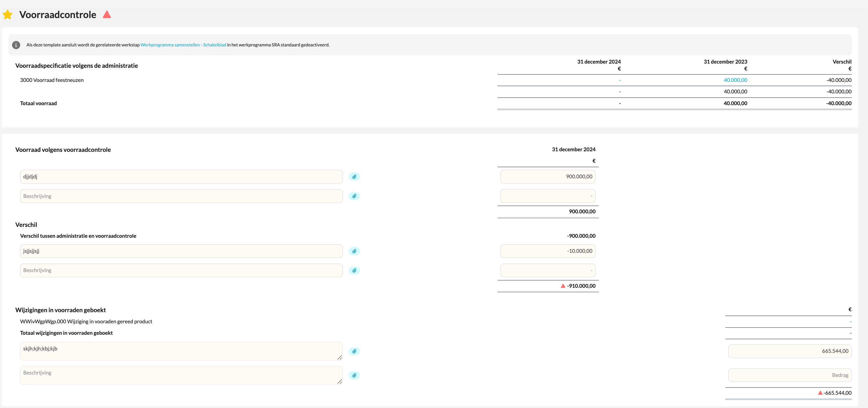
Task: Click red warning triangle next to -910.000,00
Action: pos(563,286)
